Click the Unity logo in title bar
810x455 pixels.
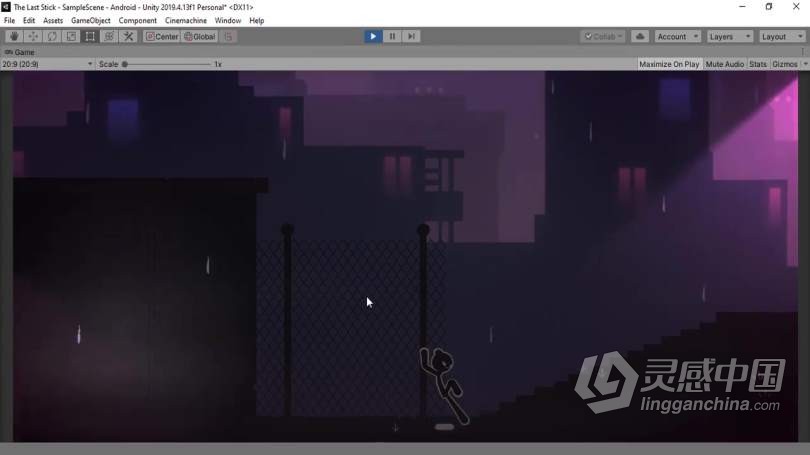coord(6,7)
